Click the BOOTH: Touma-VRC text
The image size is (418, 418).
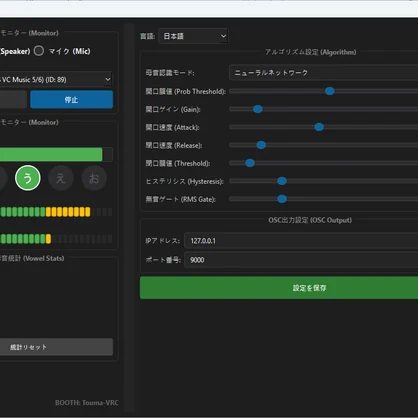click(x=87, y=403)
